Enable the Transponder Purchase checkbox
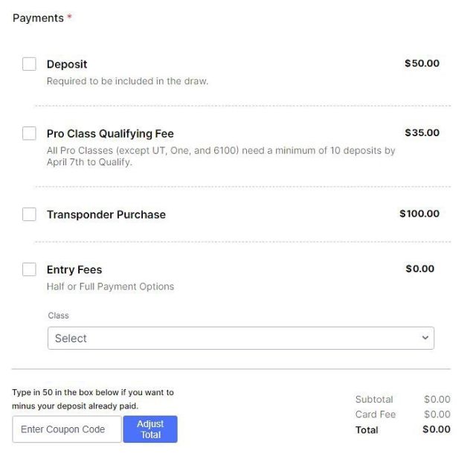476x468 pixels. click(x=29, y=214)
